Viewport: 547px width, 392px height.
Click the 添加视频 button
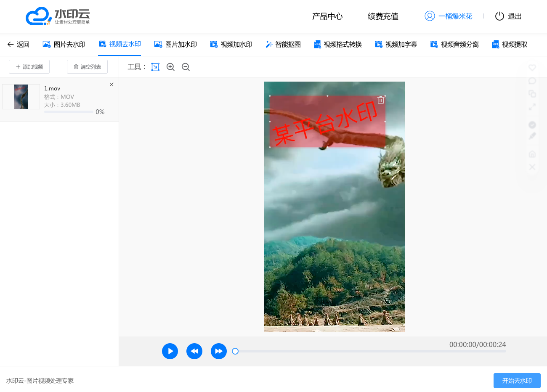click(x=29, y=67)
